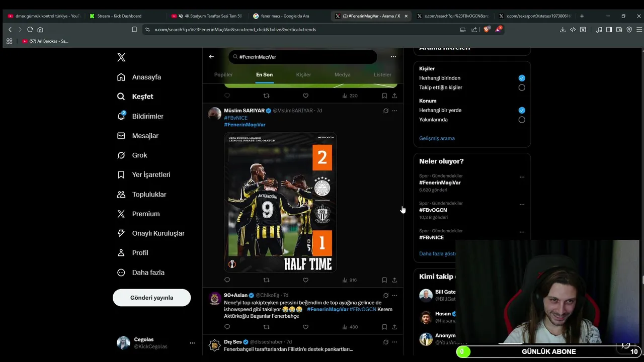The image size is (644, 362).
Task: View analytics showing 916 views
Action: 350,280
